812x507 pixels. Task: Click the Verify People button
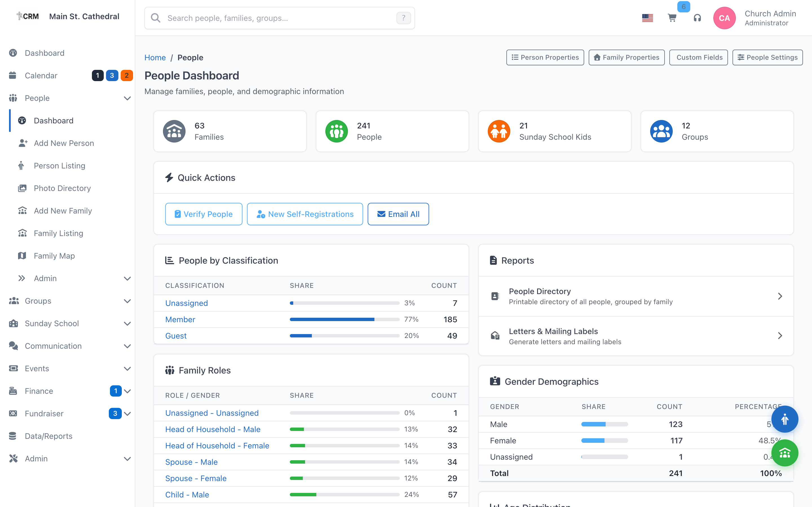point(204,214)
